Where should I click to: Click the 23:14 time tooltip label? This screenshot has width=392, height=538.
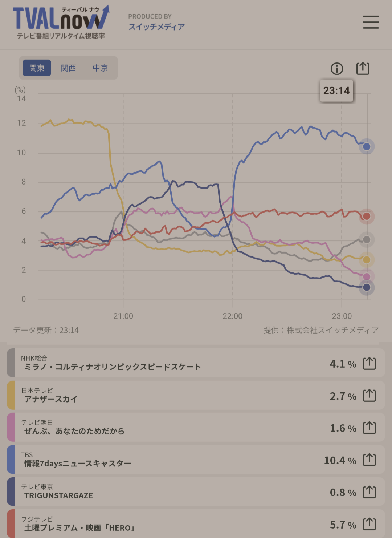(x=336, y=90)
